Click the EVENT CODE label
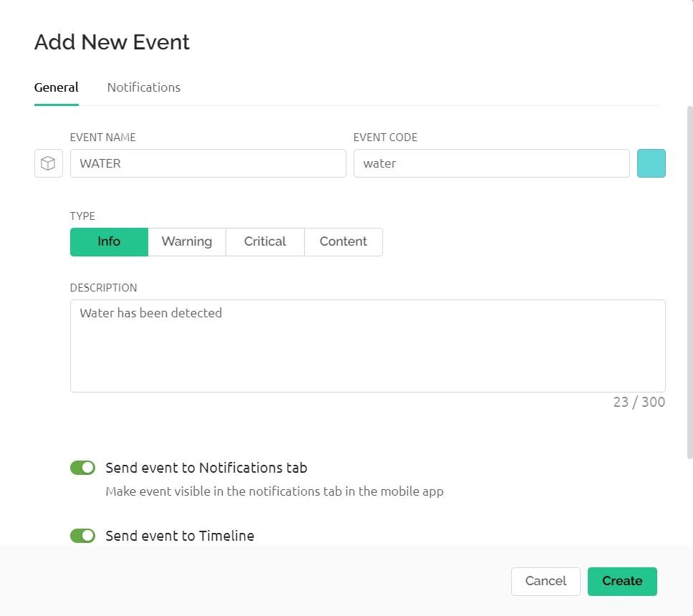This screenshot has height=616, width=693. [385, 137]
